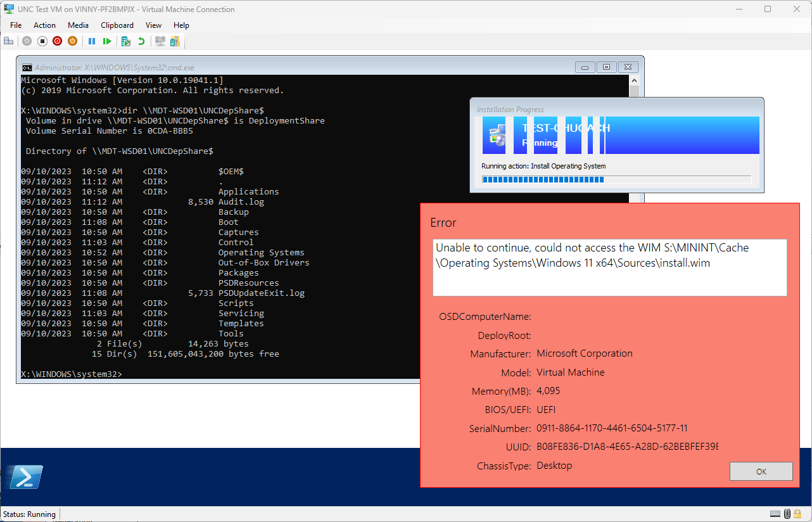The image size is (812, 522).
Task: Pause the virtual machine via the blue pause icon
Action: pyautogui.click(x=92, y=41)
